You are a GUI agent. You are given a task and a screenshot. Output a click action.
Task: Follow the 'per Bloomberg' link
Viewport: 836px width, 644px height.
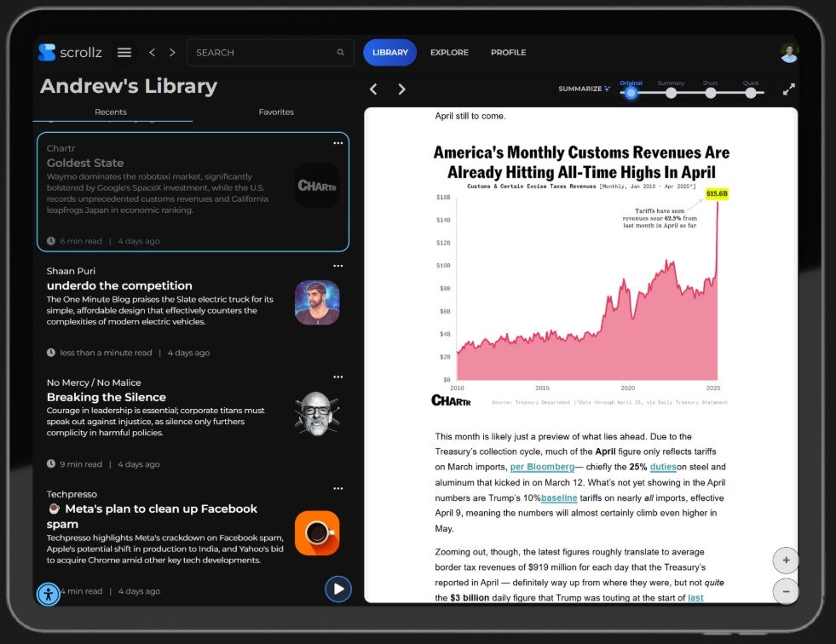pos(541,467)
